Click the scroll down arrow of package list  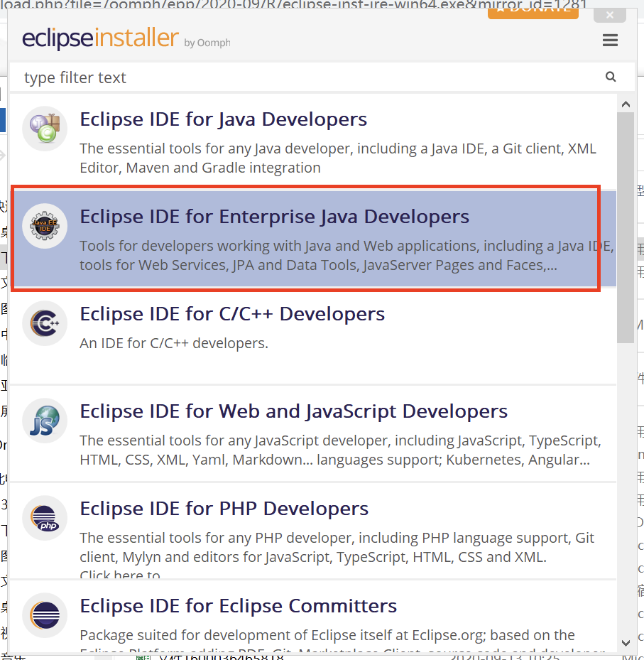point(626,643)
